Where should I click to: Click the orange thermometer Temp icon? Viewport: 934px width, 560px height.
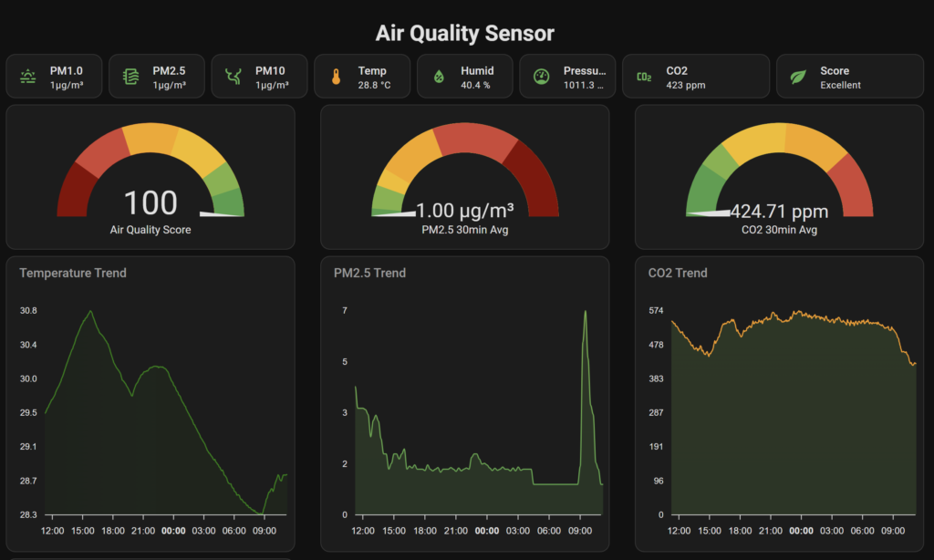pyautogui.click(x=336, y=77)
